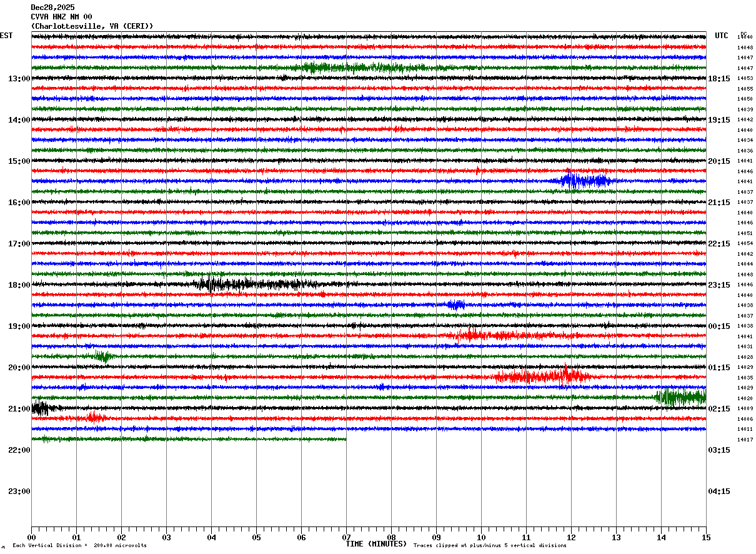756x554 pixels.
Task: Select the 23:00 EST time label
Action: (19, 491)
